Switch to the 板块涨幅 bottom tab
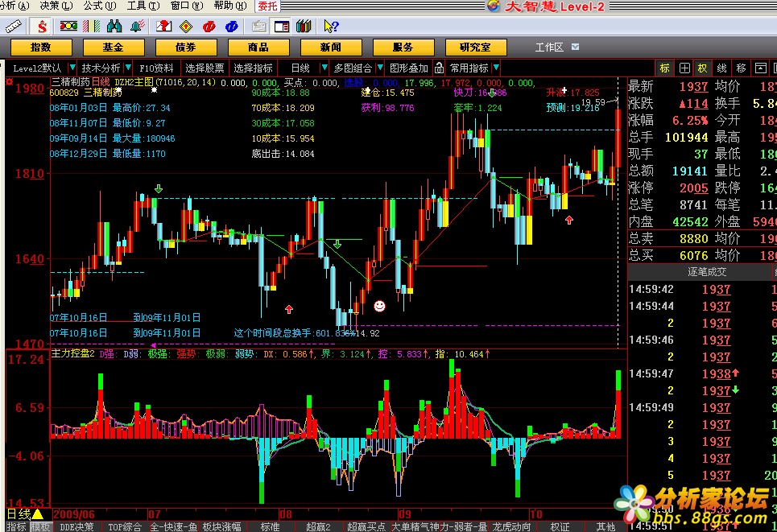777x532 pixels. 222,527
